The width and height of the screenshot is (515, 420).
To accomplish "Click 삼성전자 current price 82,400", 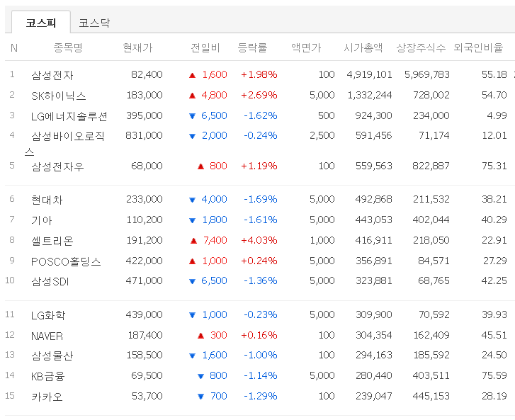I will coord(147,74).
